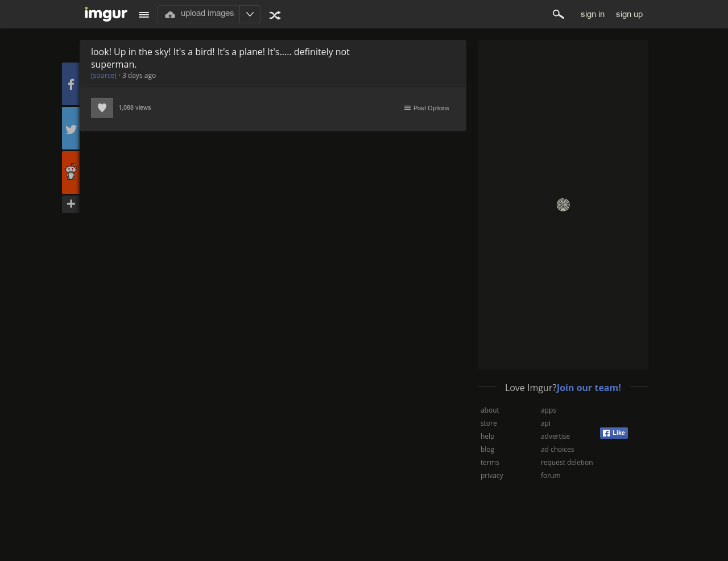Open the search magnifier icon

558,14
